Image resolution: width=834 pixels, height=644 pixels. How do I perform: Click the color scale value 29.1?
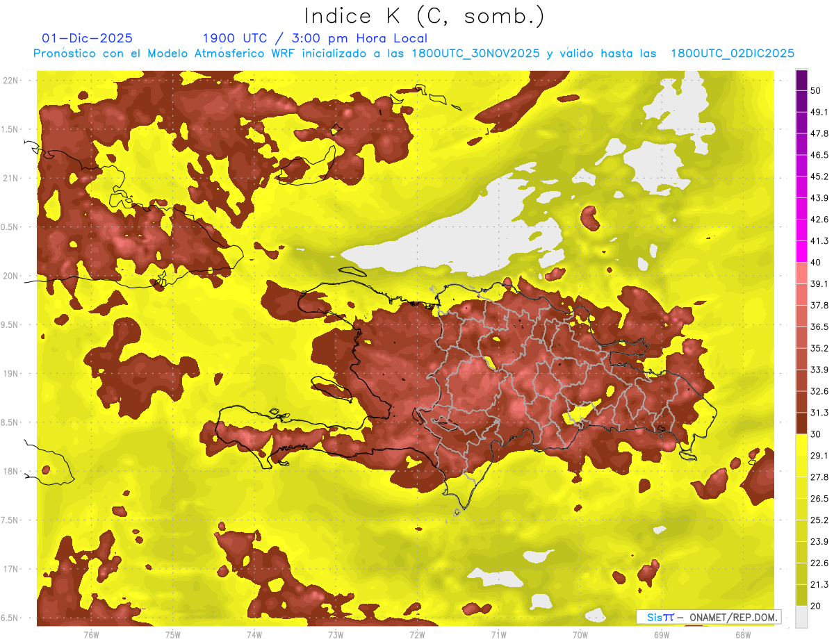(x=820, y=455)
